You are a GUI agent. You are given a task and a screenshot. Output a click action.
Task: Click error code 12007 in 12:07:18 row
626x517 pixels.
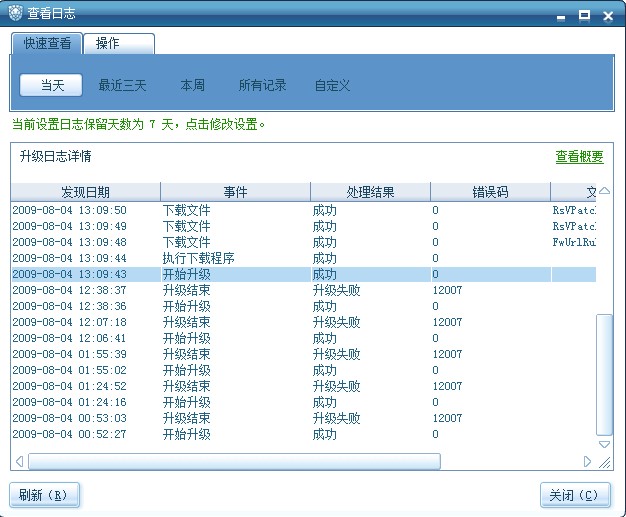[x=447, y=322]
